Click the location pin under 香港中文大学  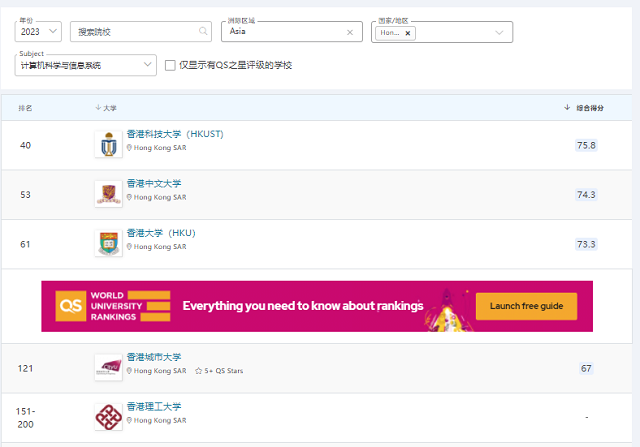[129, 197]
